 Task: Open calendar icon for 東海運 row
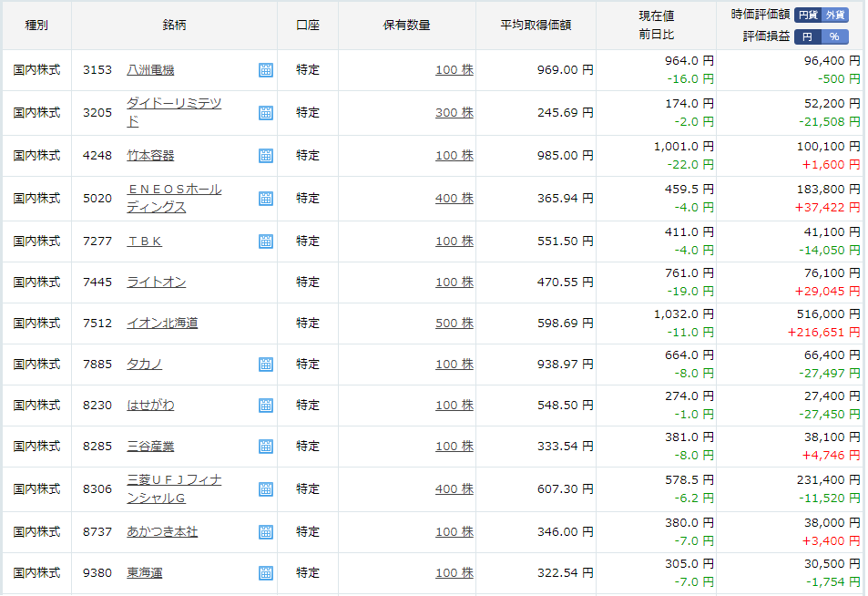(x=266, y=572)
